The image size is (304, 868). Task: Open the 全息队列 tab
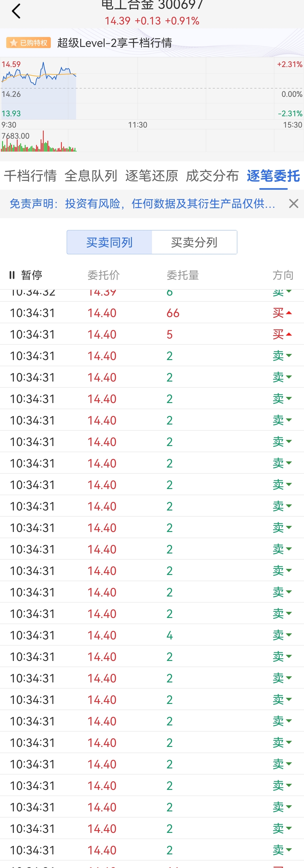(x=91, y=176)
